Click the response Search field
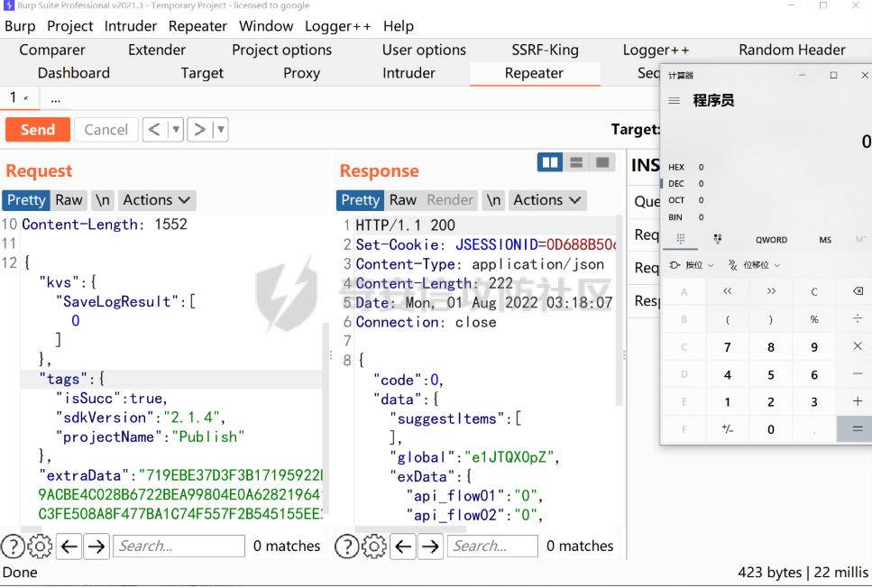 (492, 547)
